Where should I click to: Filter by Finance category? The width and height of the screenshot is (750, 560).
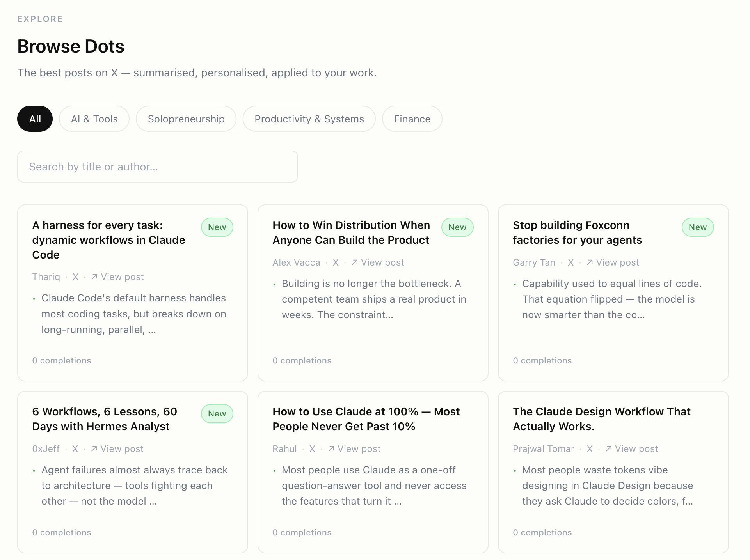[412, 119]
